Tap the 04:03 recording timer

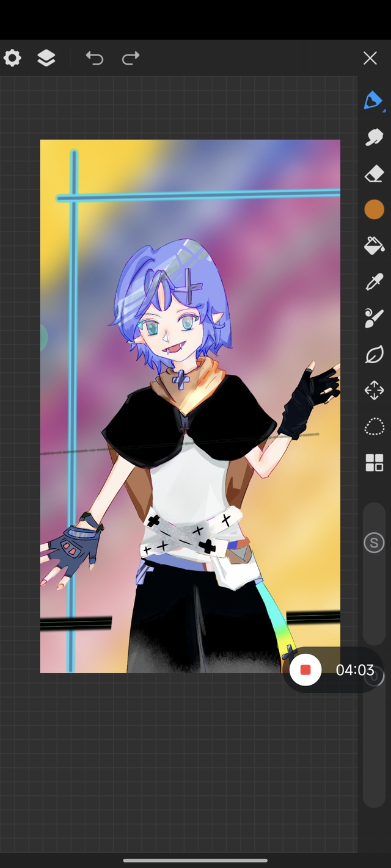(x=355, y=670)
